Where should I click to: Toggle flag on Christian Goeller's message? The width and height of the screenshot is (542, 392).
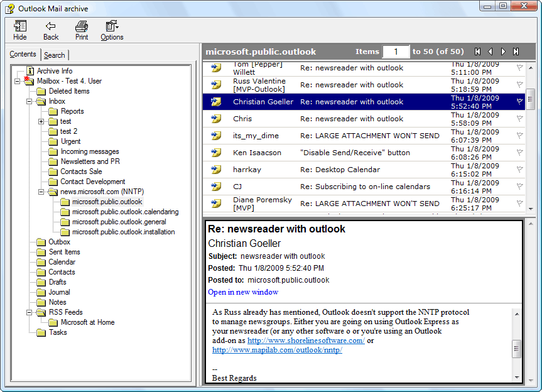(519, 101)
